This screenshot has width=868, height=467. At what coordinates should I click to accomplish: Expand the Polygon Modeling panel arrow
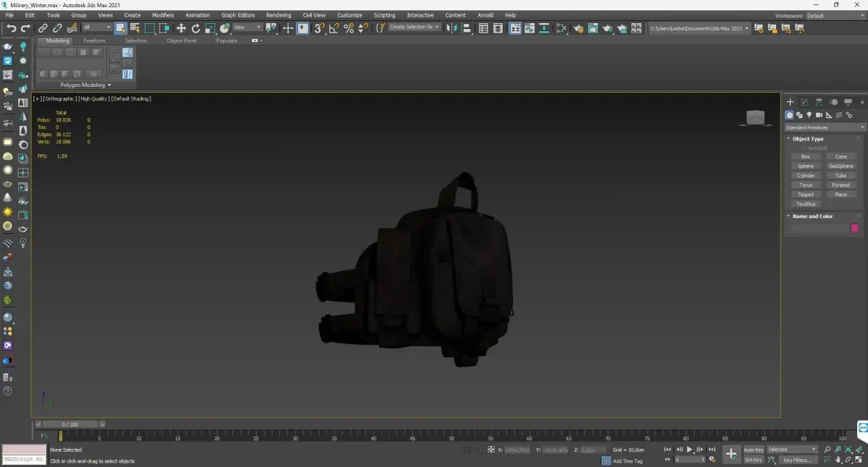109,85
